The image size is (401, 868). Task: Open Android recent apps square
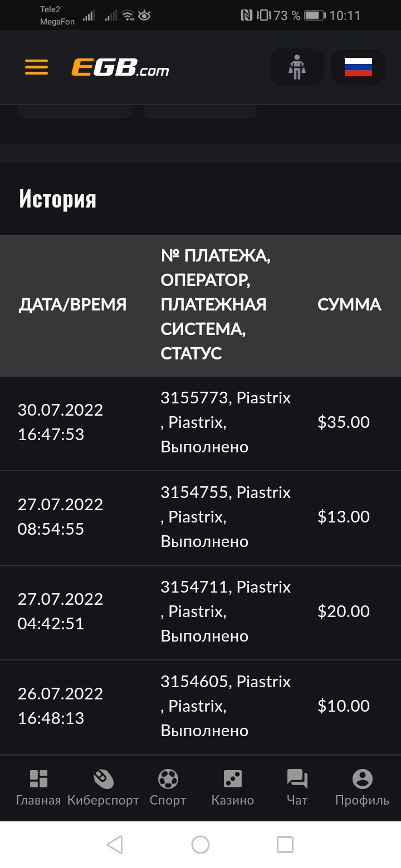click(285, 845)
